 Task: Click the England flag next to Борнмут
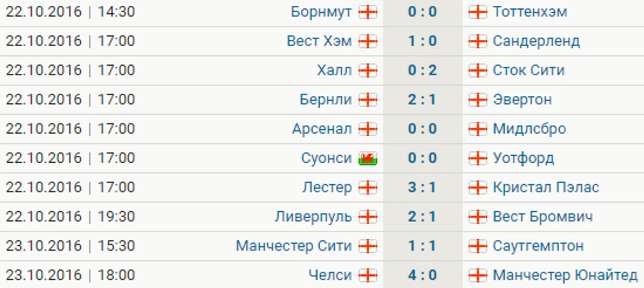pyautogui.click(x=368, y=12)
